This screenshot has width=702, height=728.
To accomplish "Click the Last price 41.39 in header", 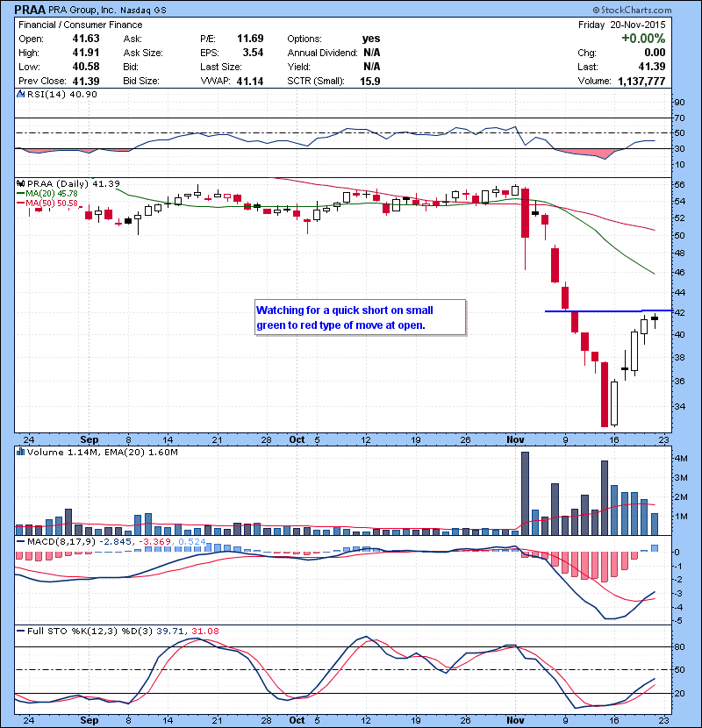I will (x=652, y=67).
